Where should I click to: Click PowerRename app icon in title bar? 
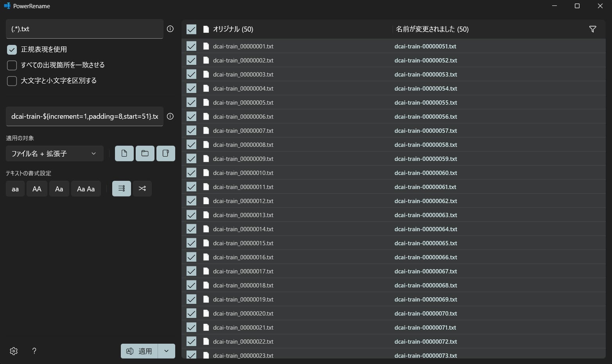pyautogui.click(x=7, y=6)
